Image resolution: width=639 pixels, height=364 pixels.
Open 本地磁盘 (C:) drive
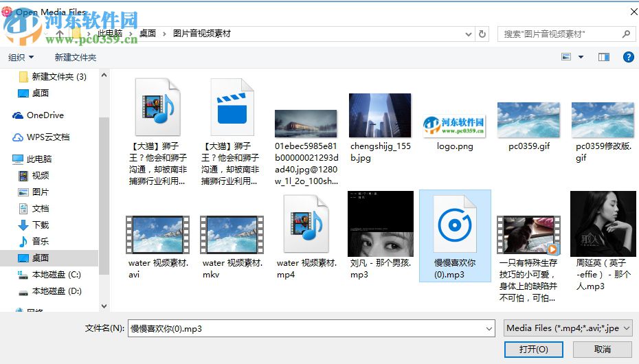tap(49, 275)
